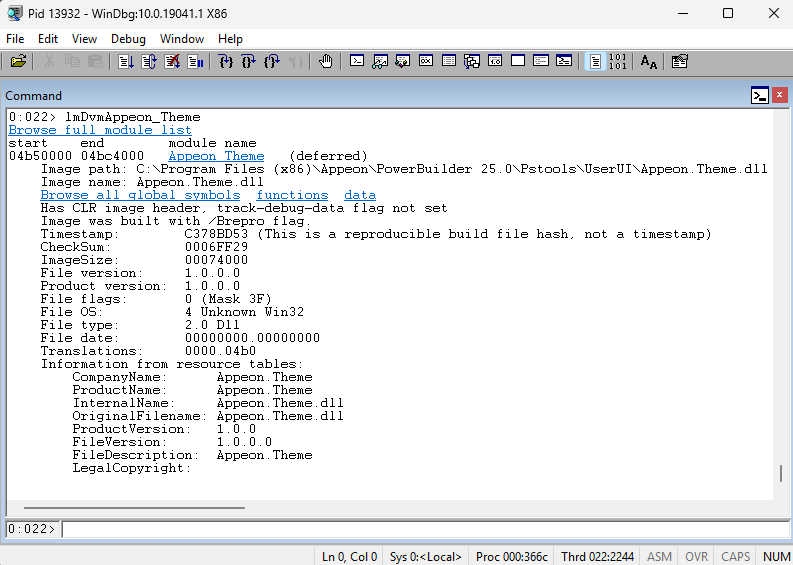Toggle Source Mode Off binary icon

pos(617,62)
